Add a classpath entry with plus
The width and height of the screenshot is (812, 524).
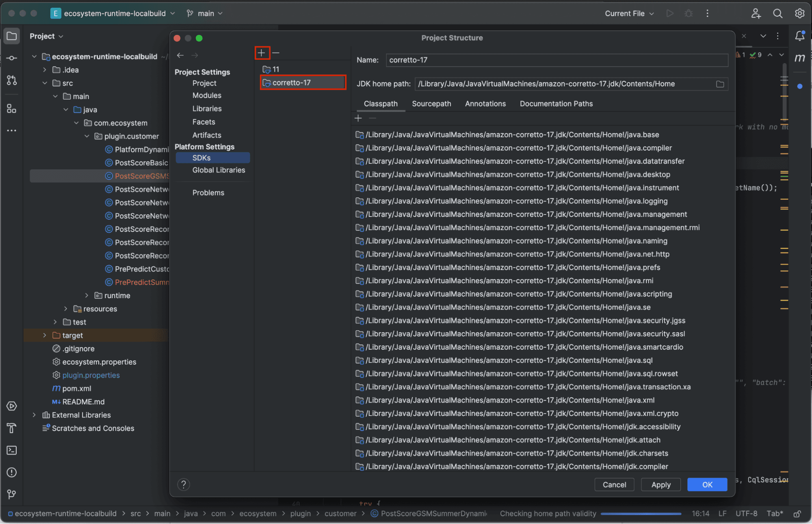tap(358, 118)
